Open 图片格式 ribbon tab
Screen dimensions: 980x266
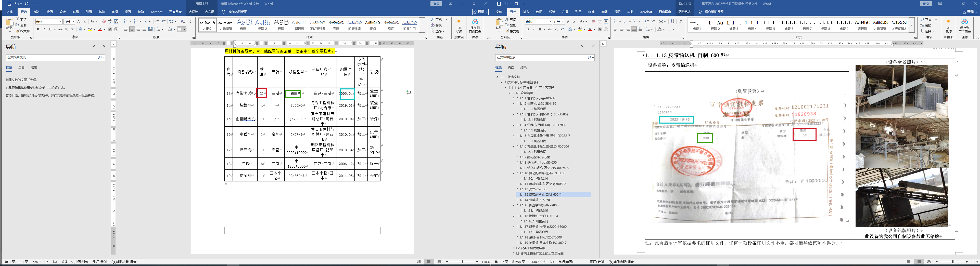pos(684,12)
